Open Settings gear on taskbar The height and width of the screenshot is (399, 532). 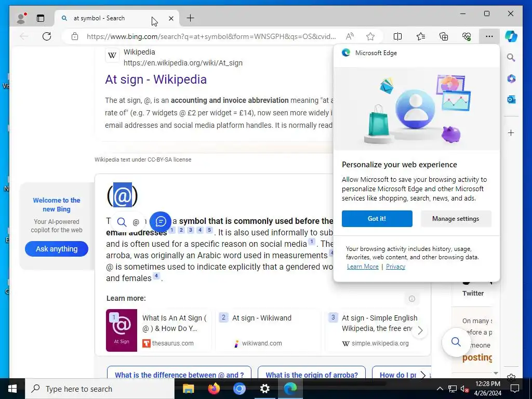pyautogui.click(x=264, y=389)
